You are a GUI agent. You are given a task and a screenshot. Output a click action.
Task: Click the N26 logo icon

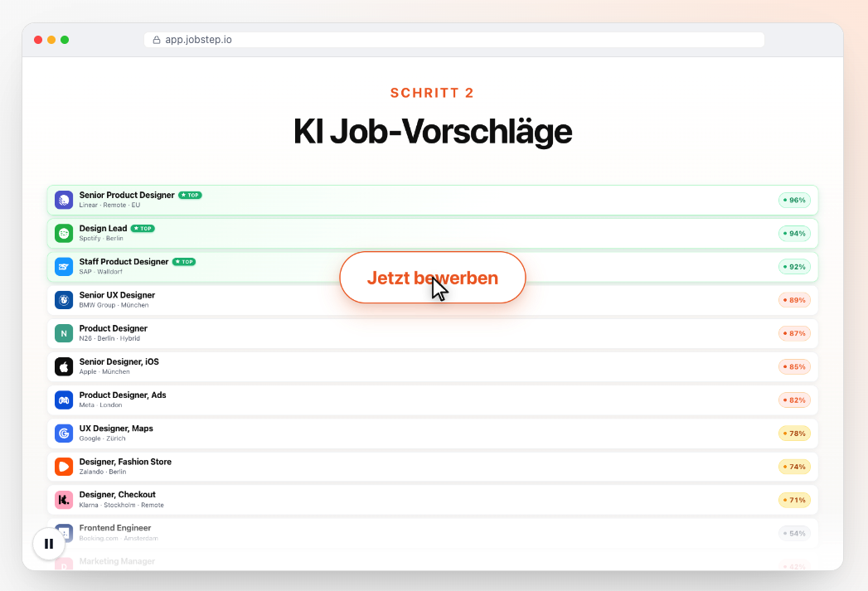(64, 333)
